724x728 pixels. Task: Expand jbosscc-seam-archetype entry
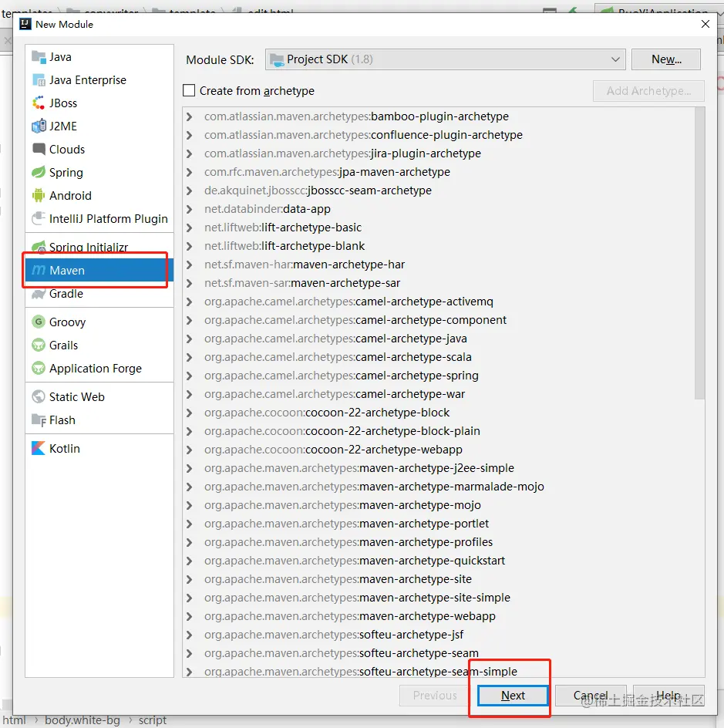click(x=190, y=190)
